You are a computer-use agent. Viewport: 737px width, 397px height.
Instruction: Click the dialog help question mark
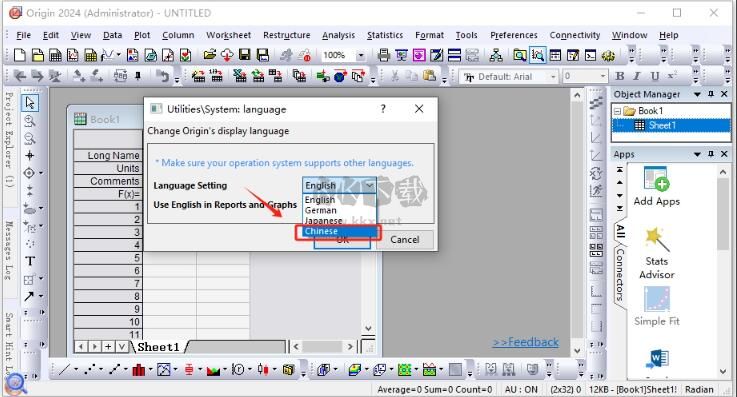(383, 109)
